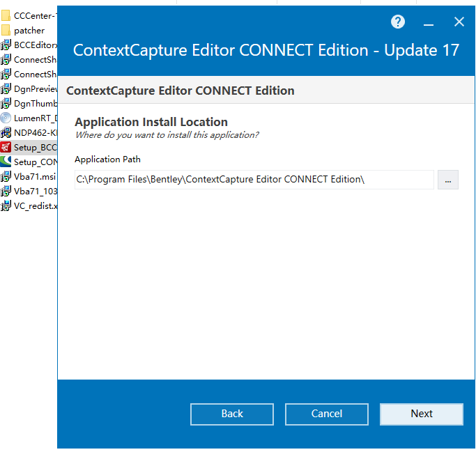
Task: Select the Setup_CON file icon
Action: tap(6, 162)
